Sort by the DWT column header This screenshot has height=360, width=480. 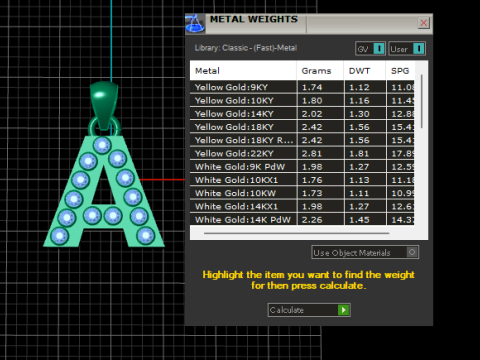pyautogui.click(x=365, y=71)
